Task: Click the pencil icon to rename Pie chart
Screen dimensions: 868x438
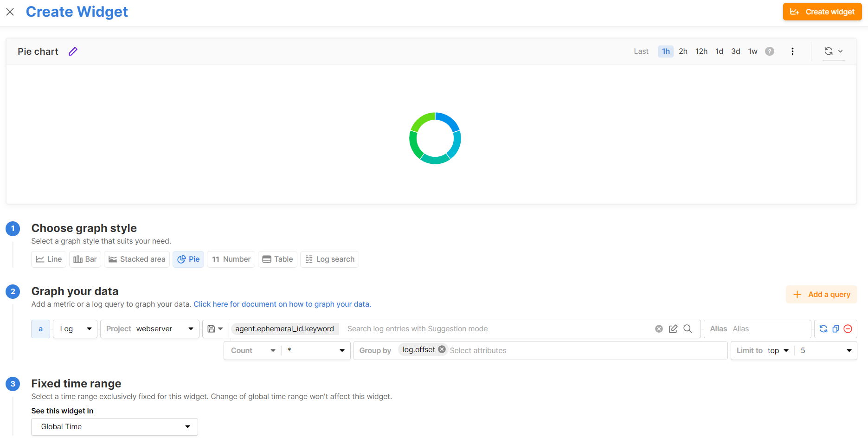Action: click(73, 52)
